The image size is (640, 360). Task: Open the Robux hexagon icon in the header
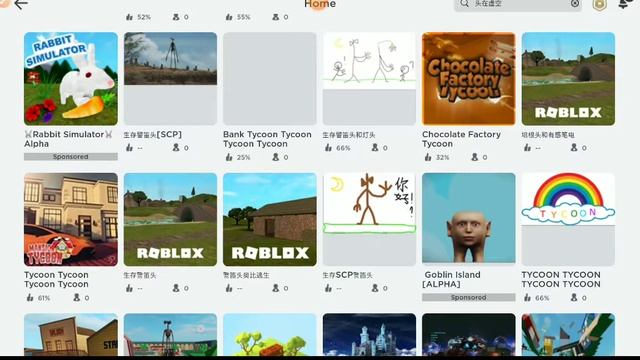(x=599, y=4)
